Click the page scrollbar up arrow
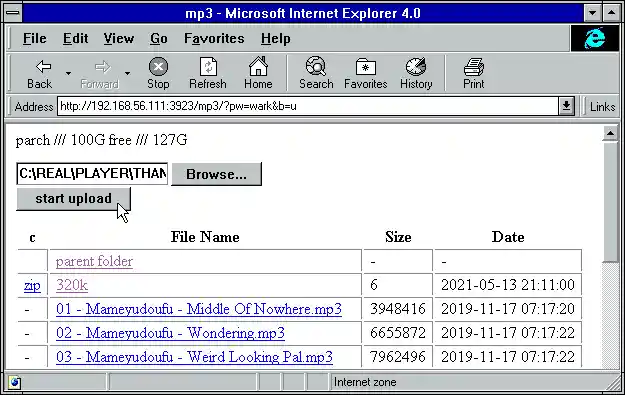Viewport: 625px width, 395px height. (610, 134)
